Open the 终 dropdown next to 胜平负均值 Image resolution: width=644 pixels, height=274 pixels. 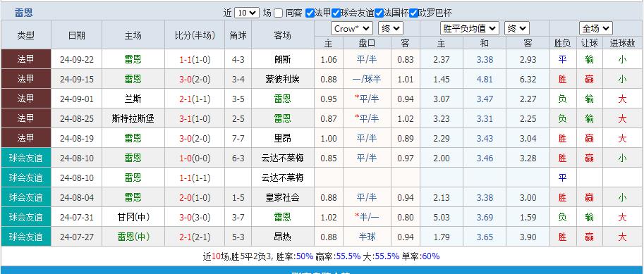pyautogui.click(x=516, y=28)
